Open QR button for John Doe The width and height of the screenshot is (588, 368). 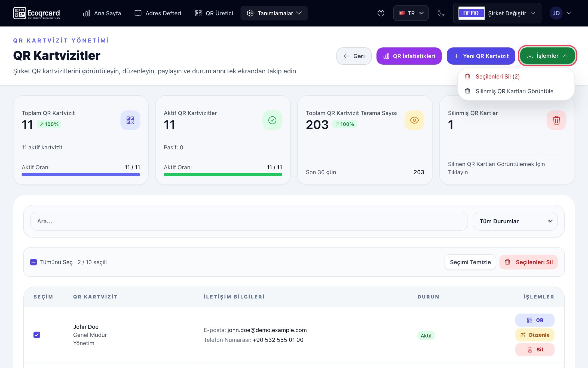(535, 320)
